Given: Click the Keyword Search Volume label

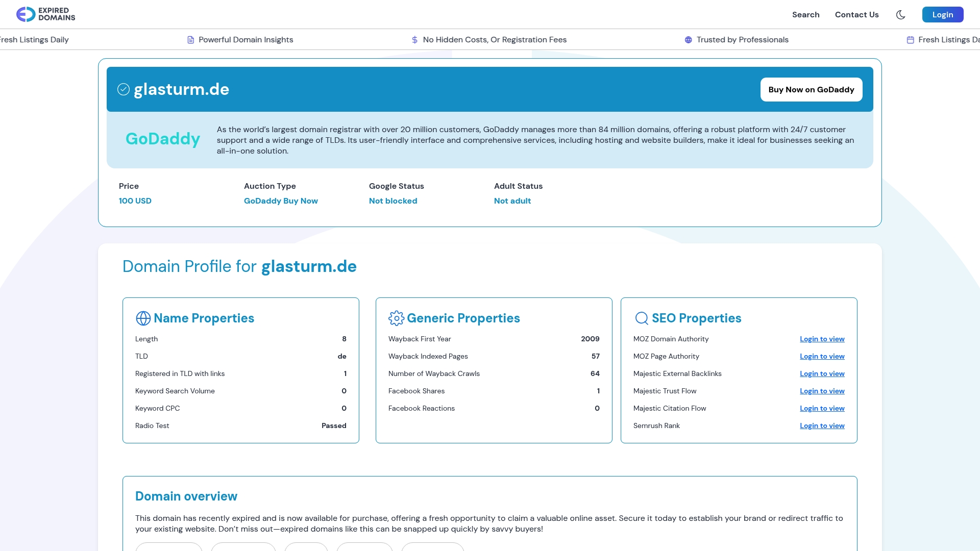Looking at the screenshot, I should click(175, 391).
